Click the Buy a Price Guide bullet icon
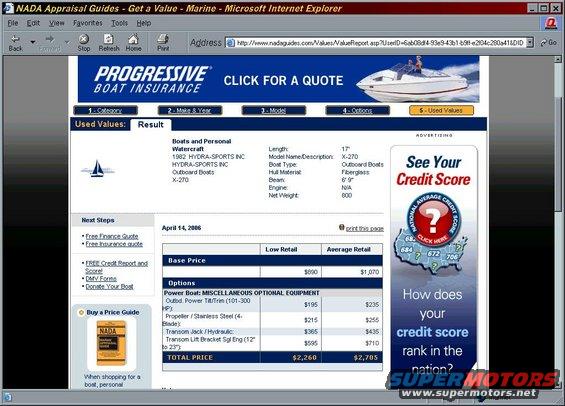 point(81,312)
